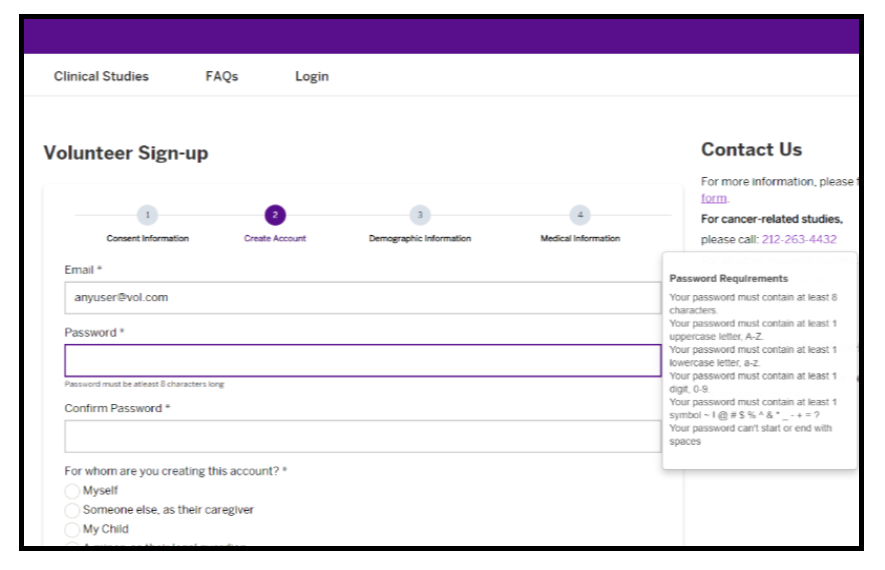
Task: Click the Create Account step label
Action: pos(275,239)
